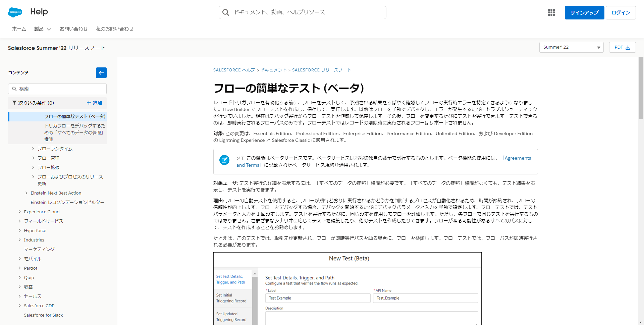Expand the セールス node
The image size is (644, 325).
tap(20, 296)
